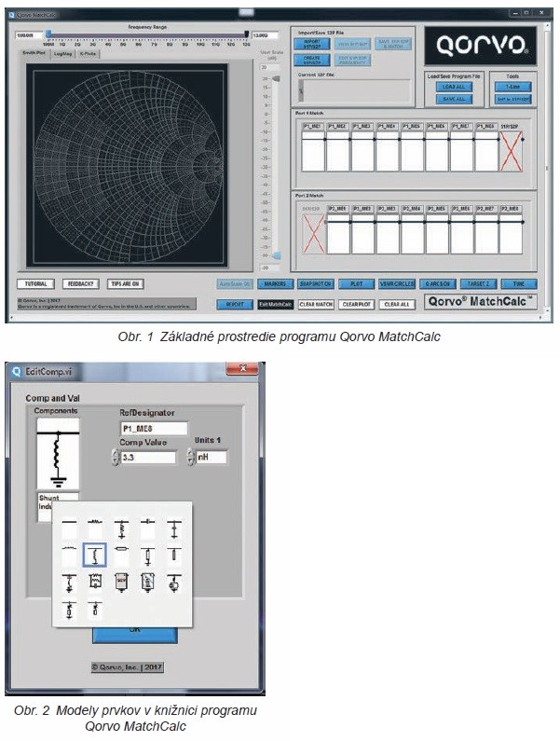
Task: Open the Components picture ring selector
Action: click(x=58, y=454)
